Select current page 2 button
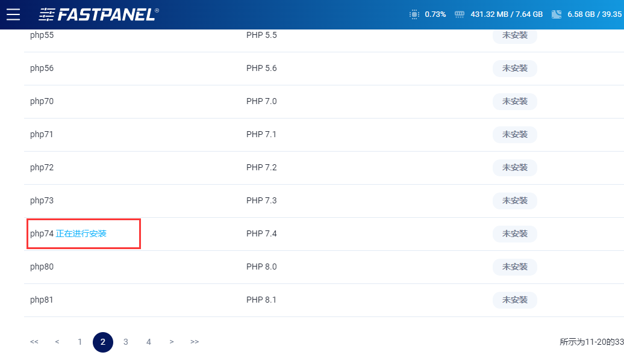Image resolution: width=624 pixels, height=364 pixels. point(103,342)
